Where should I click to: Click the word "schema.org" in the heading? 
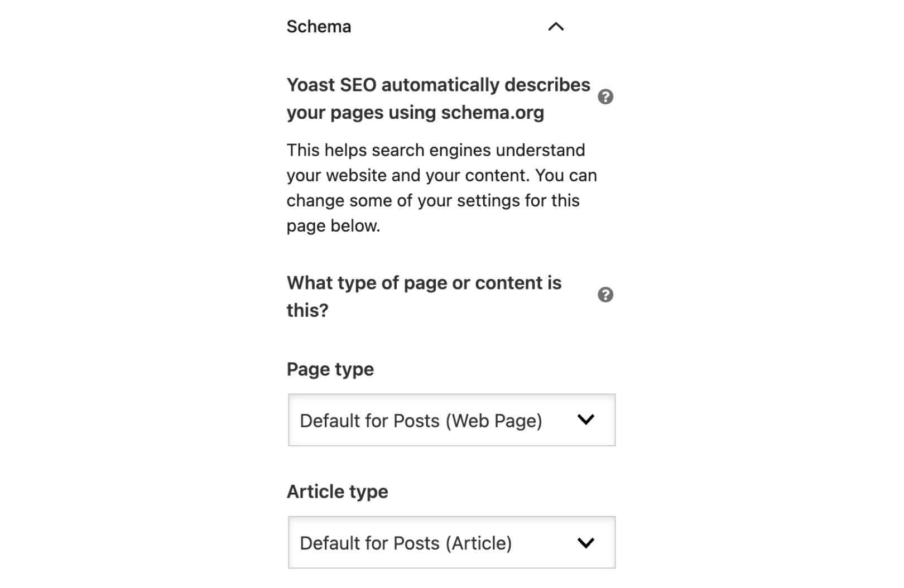[492, 113]
